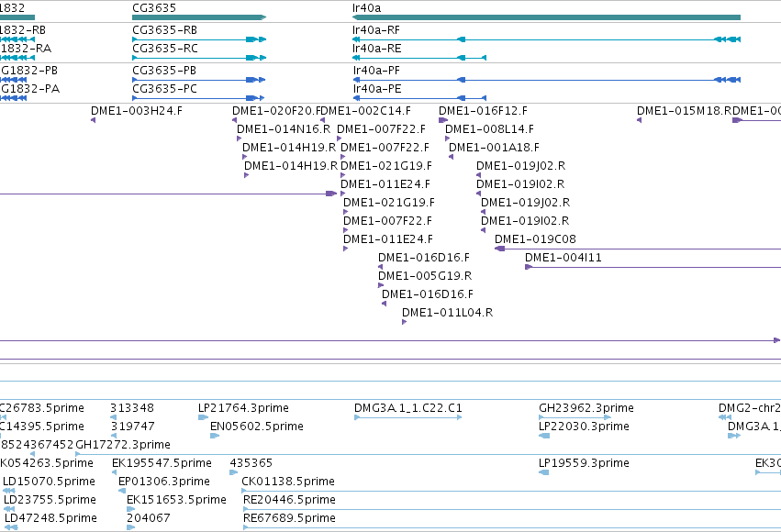This screenshot has height=532, width=781.
Task: Click the DME1-001A18.F feature label
Action: [494, 148]
